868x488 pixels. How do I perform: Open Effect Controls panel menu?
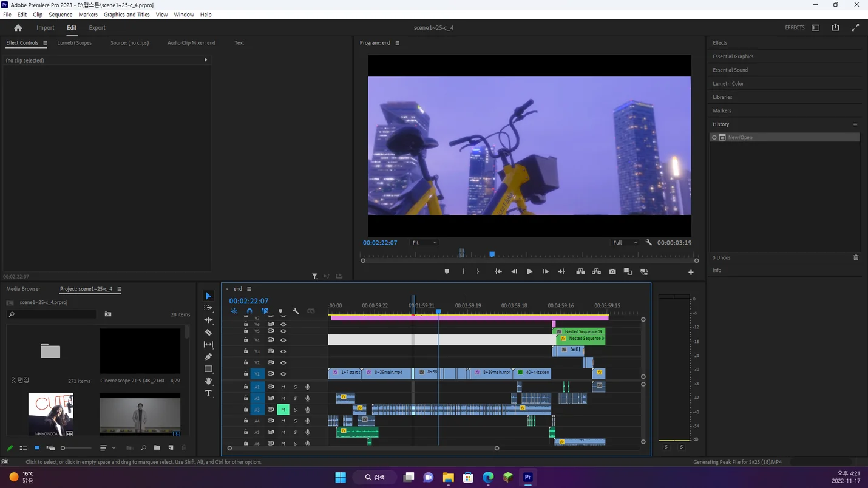[45, 43]
